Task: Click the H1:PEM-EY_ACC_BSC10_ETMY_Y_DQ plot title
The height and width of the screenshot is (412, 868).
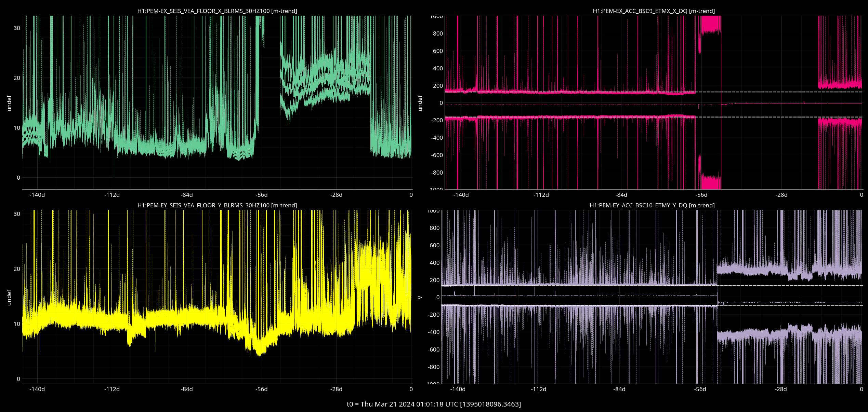Action: tap(652, 205)
